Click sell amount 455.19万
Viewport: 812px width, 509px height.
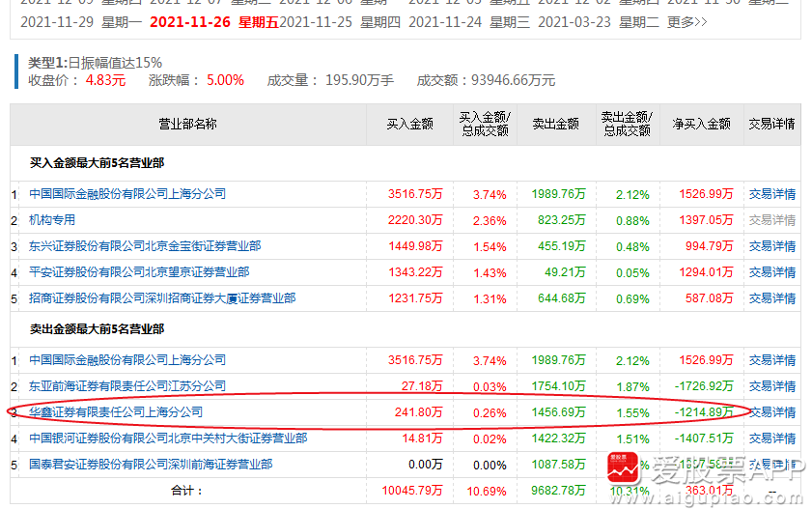click(561, 246)
